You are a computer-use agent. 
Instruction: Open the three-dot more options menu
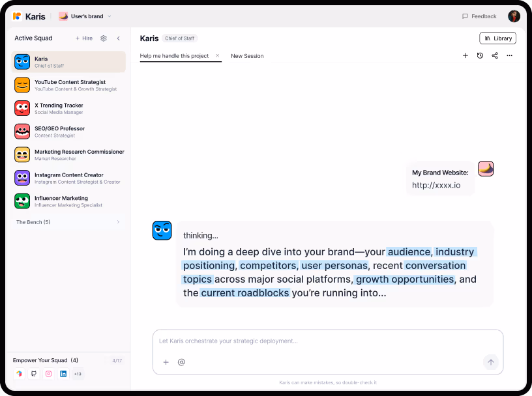point(510,56)
